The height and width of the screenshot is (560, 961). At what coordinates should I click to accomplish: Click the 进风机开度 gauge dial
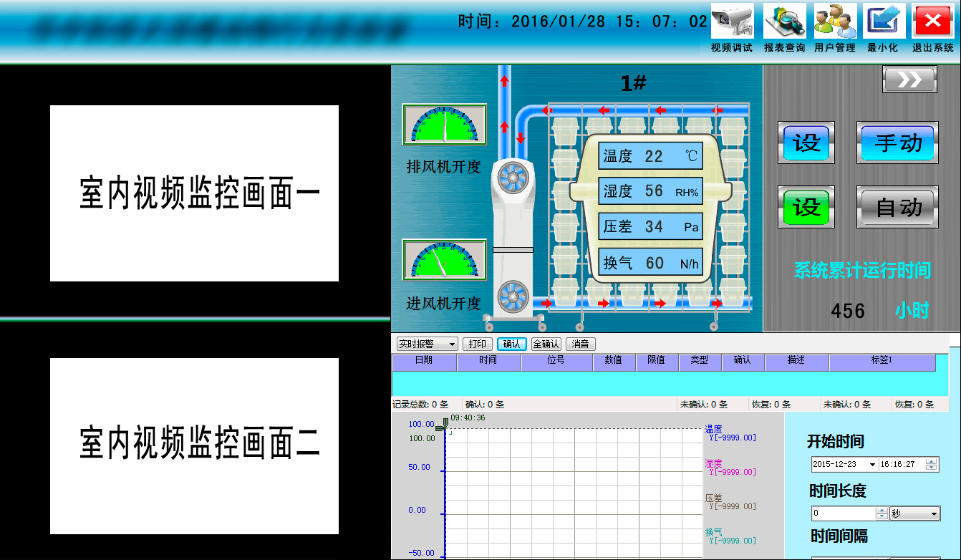click(444, 260)
